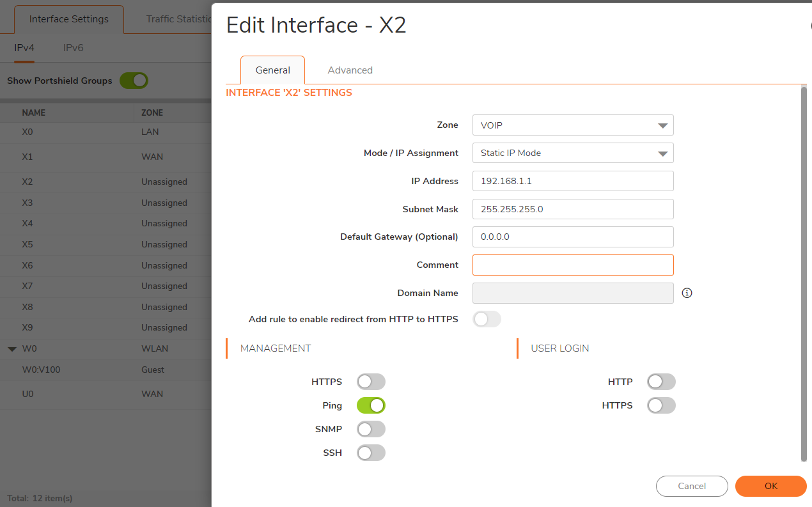Select the IPv4 sub-tab
Image resolution: width=812 pixels, height=507 pixels.
point(24,48)
